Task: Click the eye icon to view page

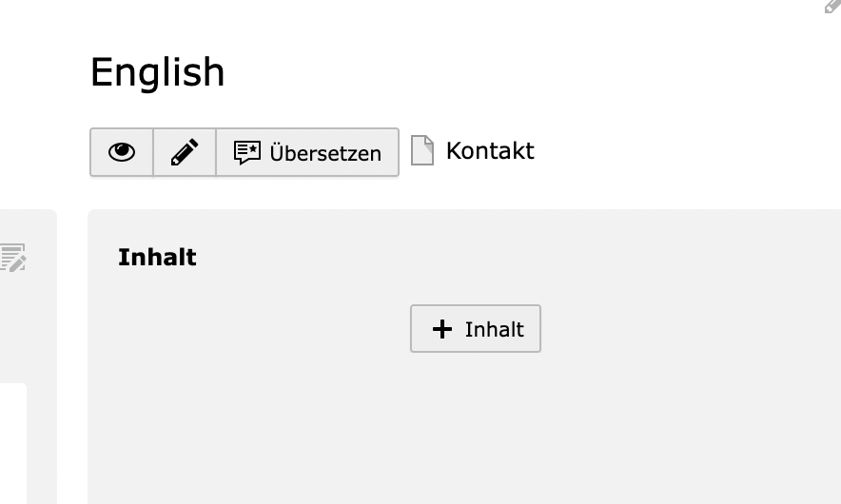Action: click(122, 152)
